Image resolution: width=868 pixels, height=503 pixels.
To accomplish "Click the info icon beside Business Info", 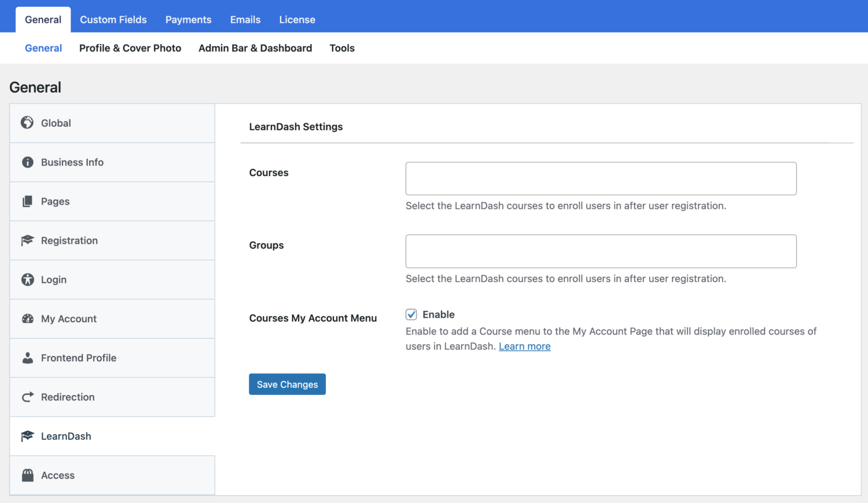I will 27,162.
